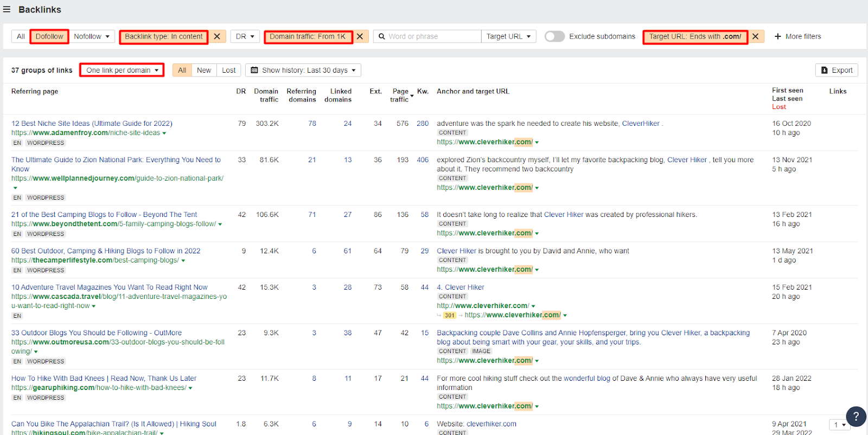Sort by Linked domains column header

[338, 95]
